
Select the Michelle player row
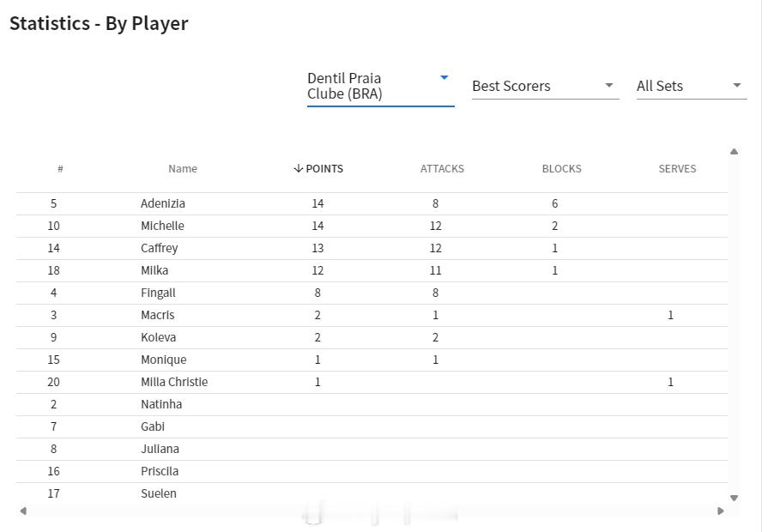[x=162, y=227]
